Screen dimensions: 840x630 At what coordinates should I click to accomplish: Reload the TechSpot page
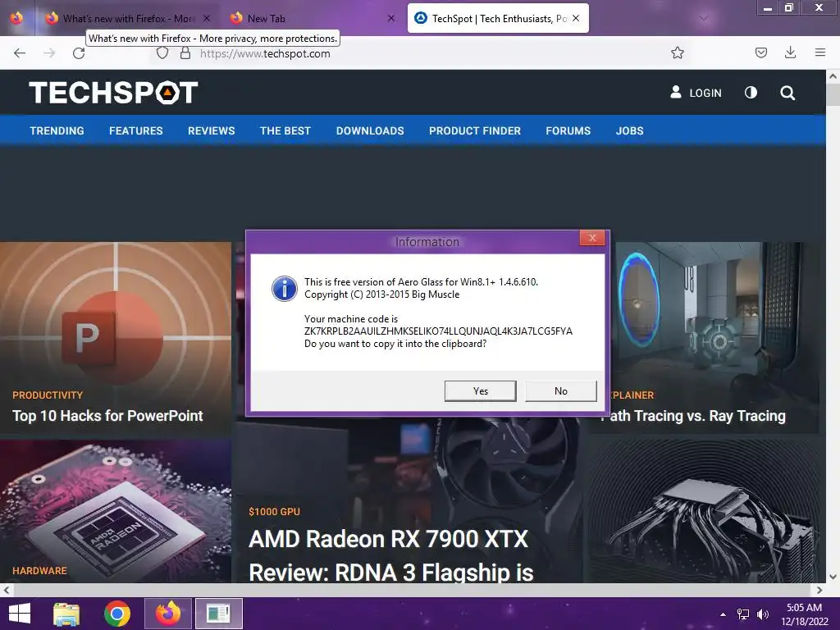coord(79,53)
